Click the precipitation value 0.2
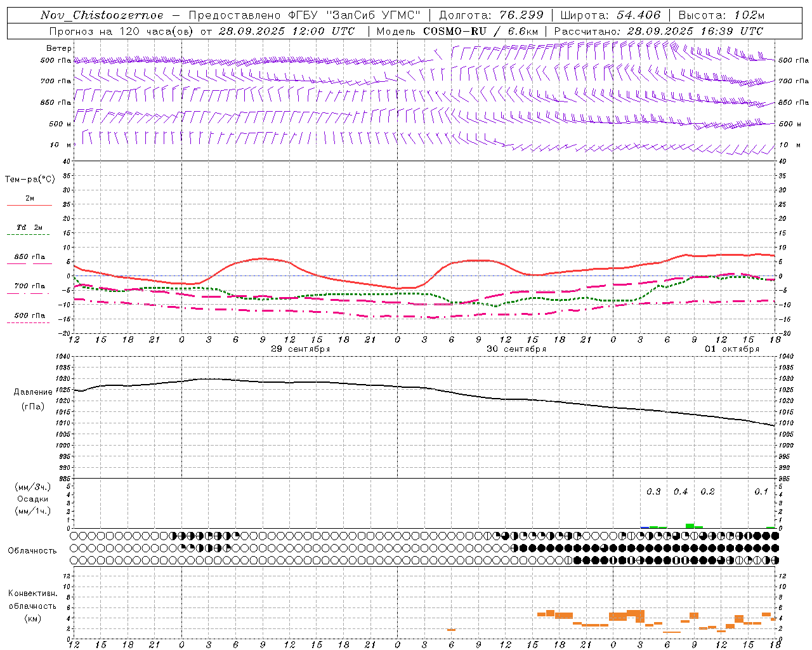Image resolution: width=812 pixels, height=650 pixels. point(707,492)
